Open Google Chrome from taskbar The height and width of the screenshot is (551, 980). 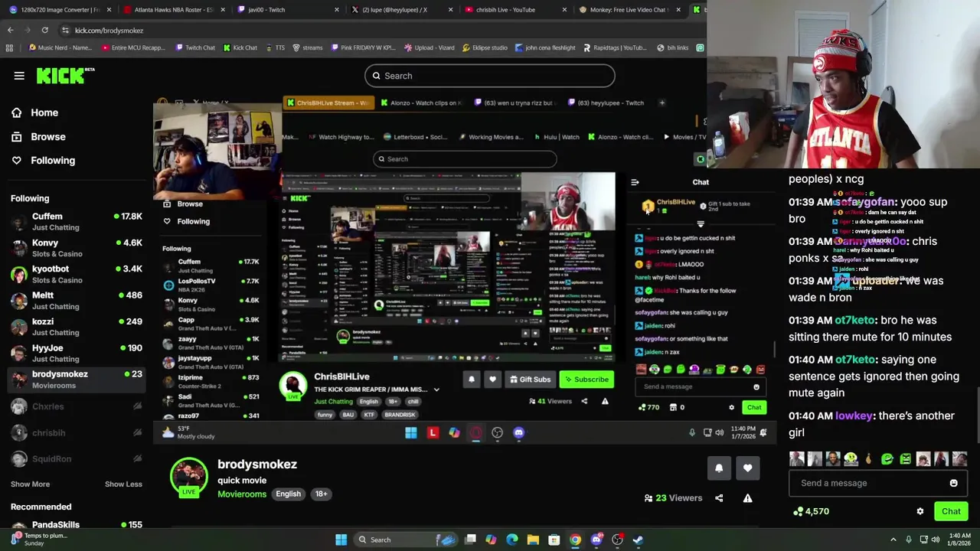575,540
